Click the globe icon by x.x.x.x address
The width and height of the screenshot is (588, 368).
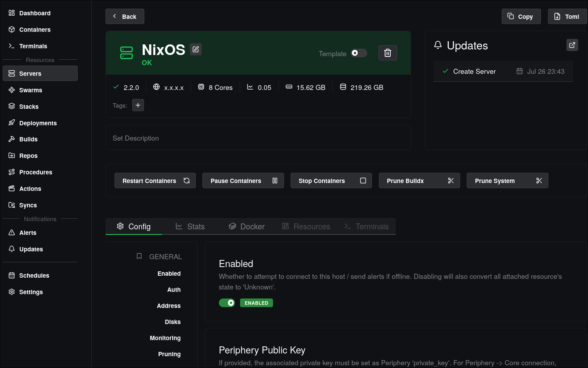click(156, 87)
